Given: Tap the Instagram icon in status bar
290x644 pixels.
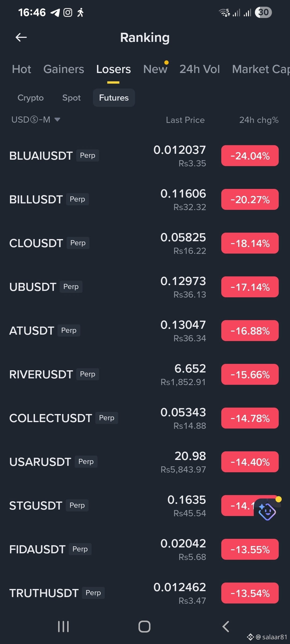Looking at the screenshot, I should (68, 12).
